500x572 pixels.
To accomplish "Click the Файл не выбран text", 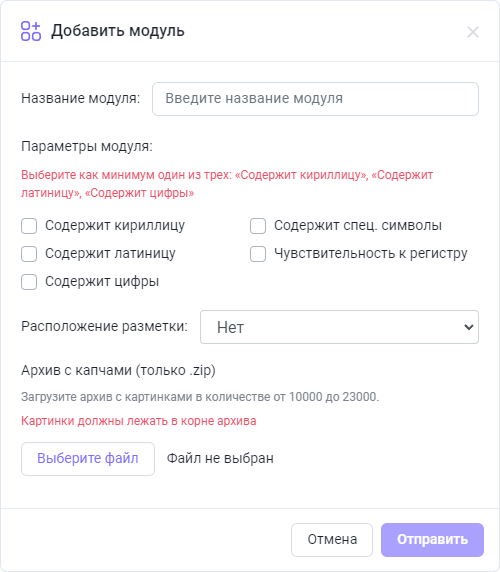I will coord(220,459).
